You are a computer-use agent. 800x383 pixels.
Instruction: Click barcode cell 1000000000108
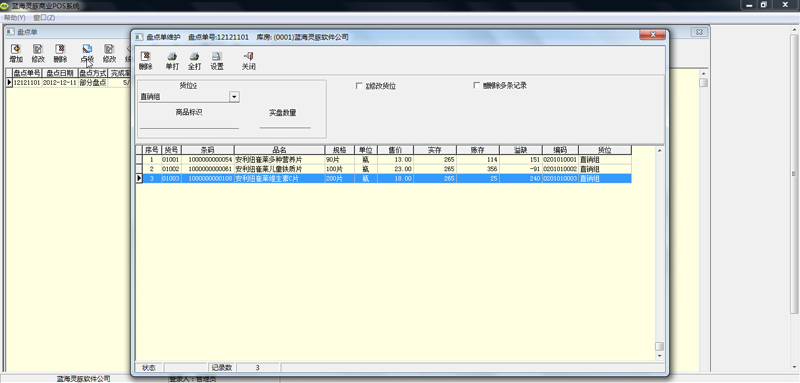pos(208,178)
